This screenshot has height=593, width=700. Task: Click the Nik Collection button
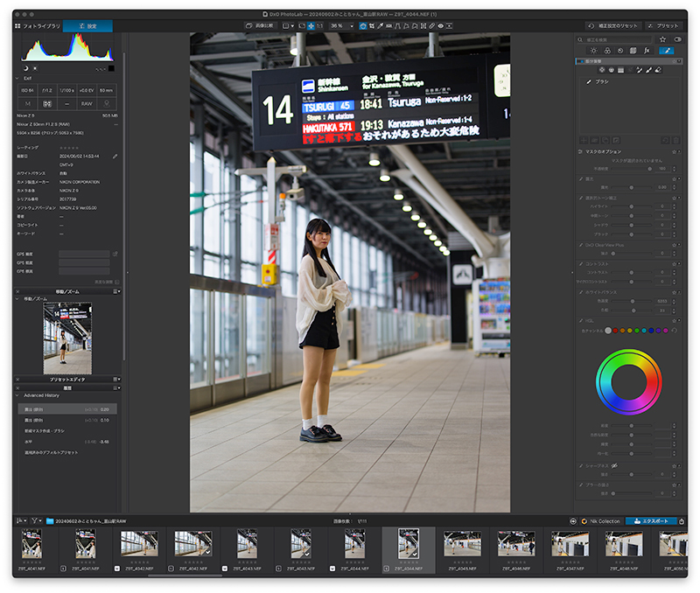pos(600,521)
